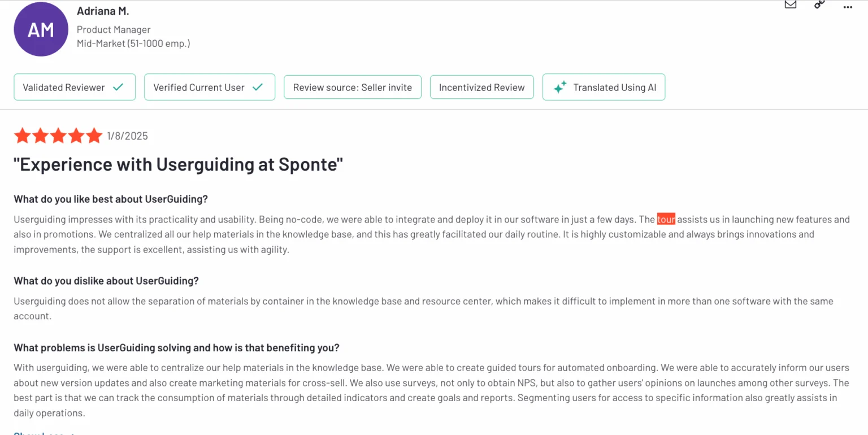Click the "What problems is UserGuiding solving" heading
Image resolution: width=868 pixels, height=435 pixels.
coord(176,347)
